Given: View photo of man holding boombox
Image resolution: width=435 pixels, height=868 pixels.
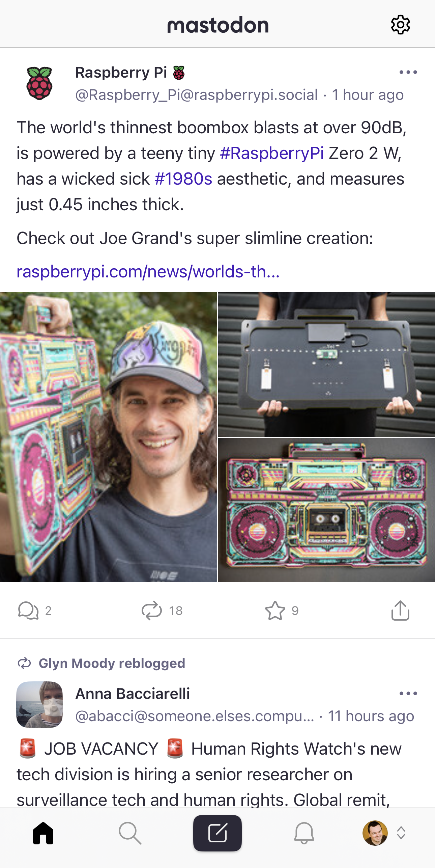Looking at the screenshot, I should click(109, 437).
